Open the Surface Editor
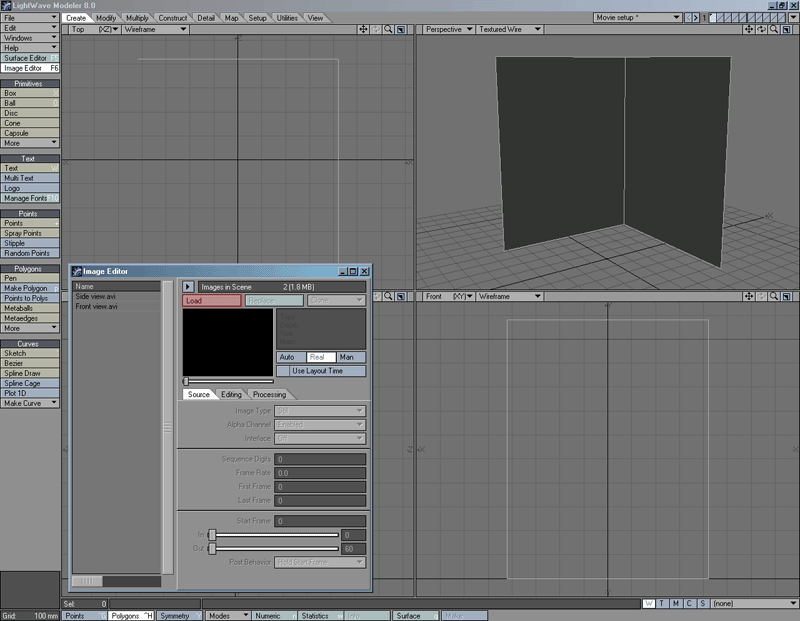The height and width of the screenshot is (621, 800). pyautogui.click(x=27, y=57)
